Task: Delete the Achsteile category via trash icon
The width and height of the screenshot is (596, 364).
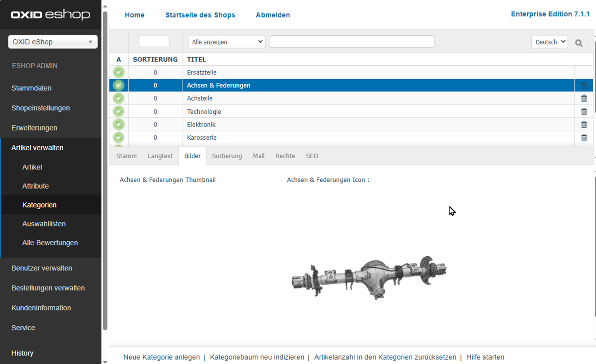Action: click(x=584, y=98)
